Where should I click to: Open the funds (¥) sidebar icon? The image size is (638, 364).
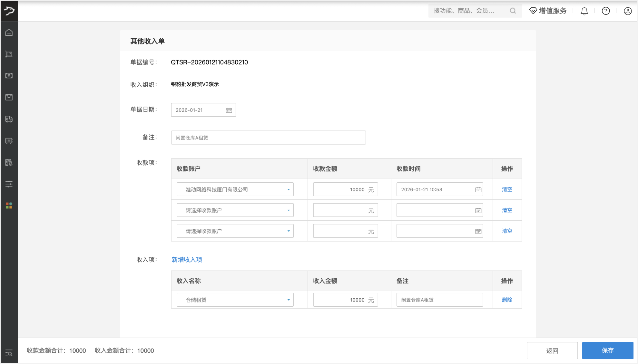click(9, 76)
